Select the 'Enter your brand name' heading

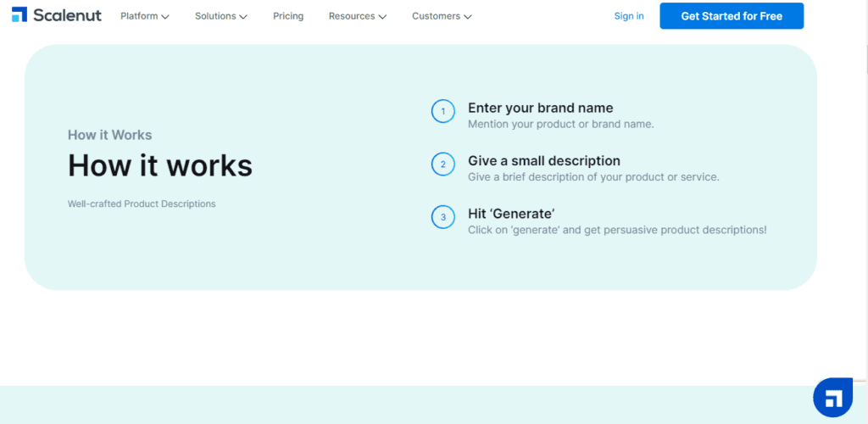pyautogui.click(x=540, y=108)
